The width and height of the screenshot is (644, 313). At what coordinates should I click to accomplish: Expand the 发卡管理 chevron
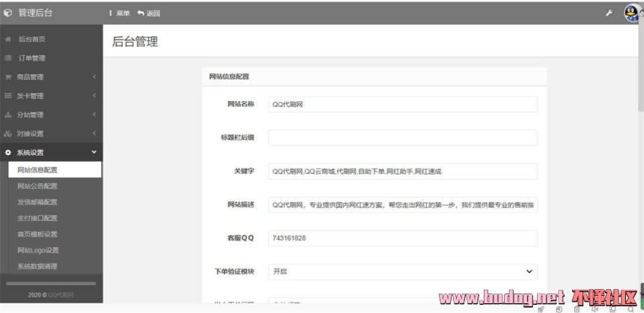pyautogui.click(x=94, y=96)
